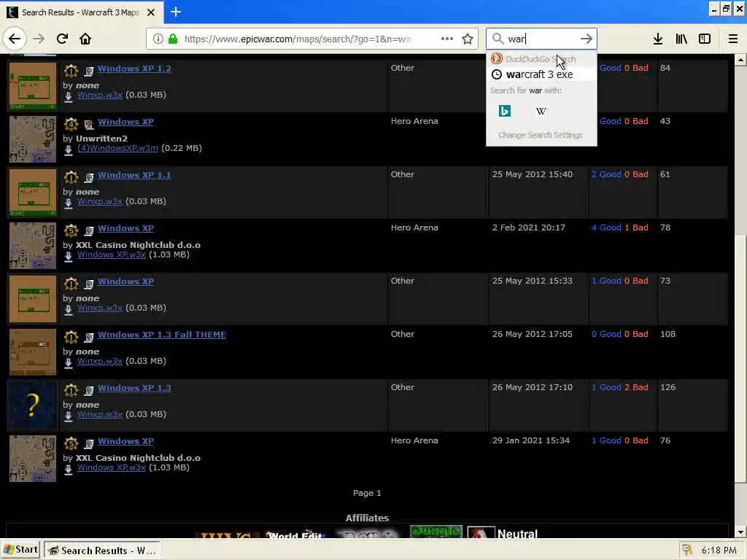Click the 6:18 PM taskbar clock
The width and height of the screenshot is (747, 560).
pyautogui.click(x=719, y=550)
